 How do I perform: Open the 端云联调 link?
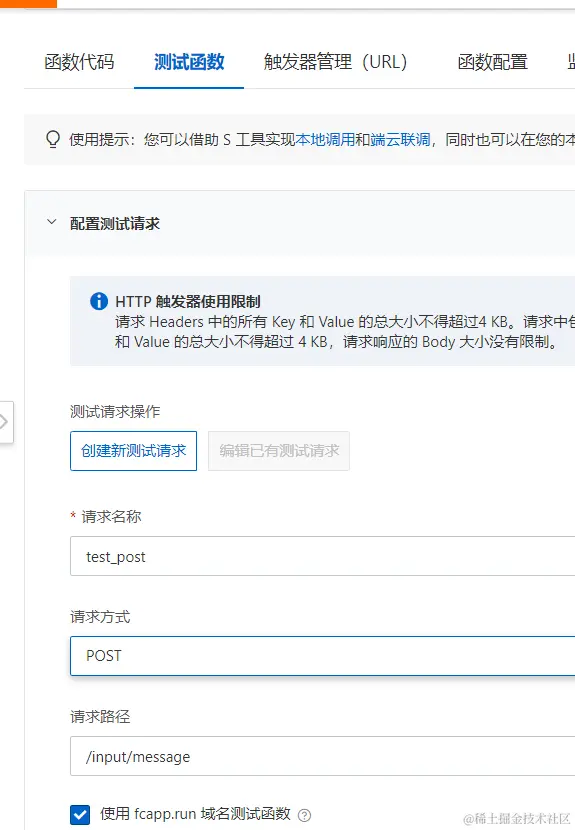400,140
